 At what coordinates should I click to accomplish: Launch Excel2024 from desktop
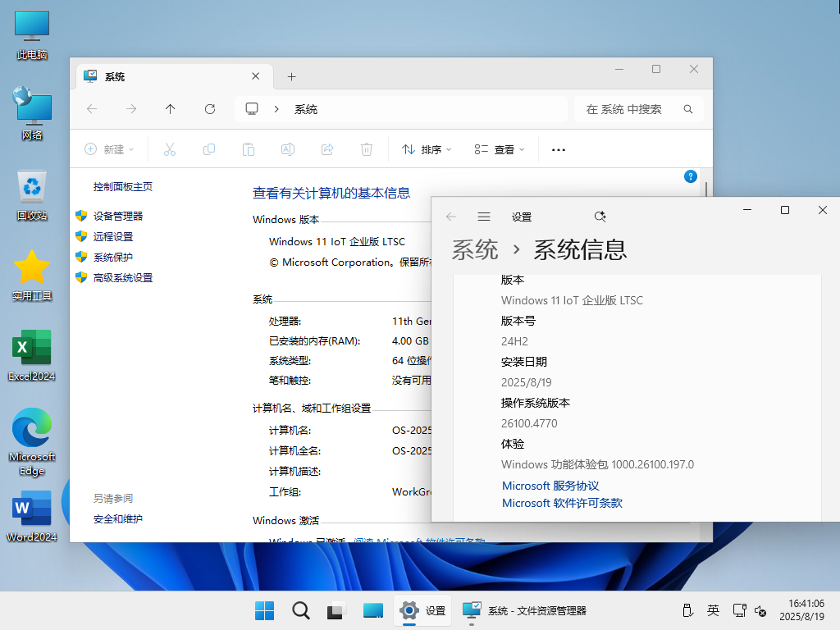click(x=32, y=356)
